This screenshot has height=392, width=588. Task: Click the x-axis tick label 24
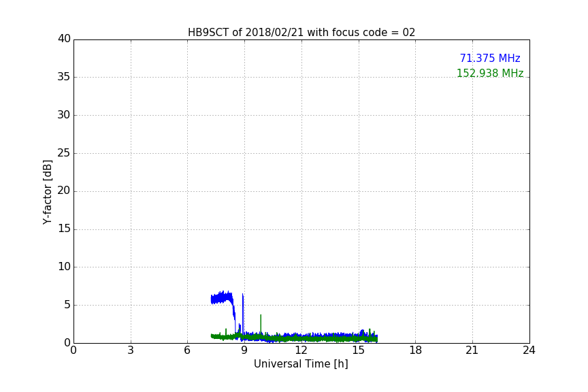(x=529, y=350)
